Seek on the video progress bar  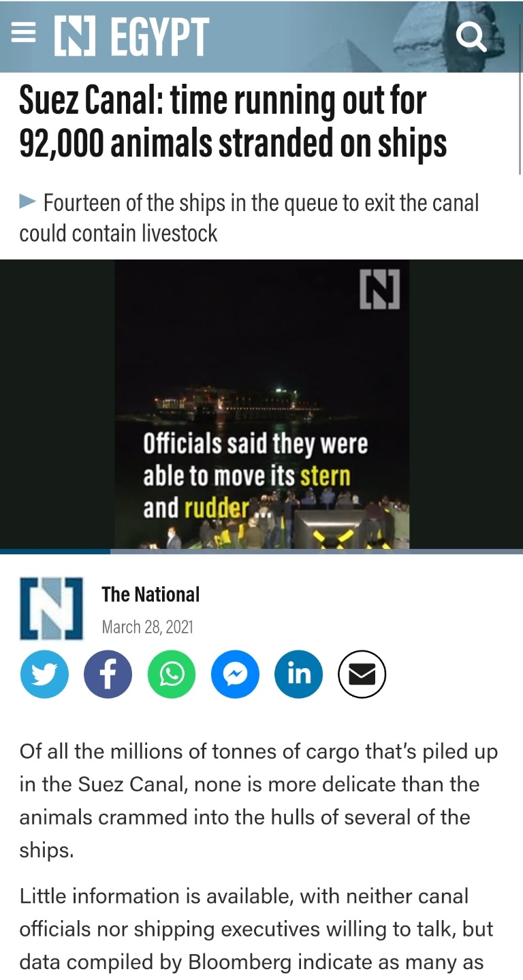[261, 551]
